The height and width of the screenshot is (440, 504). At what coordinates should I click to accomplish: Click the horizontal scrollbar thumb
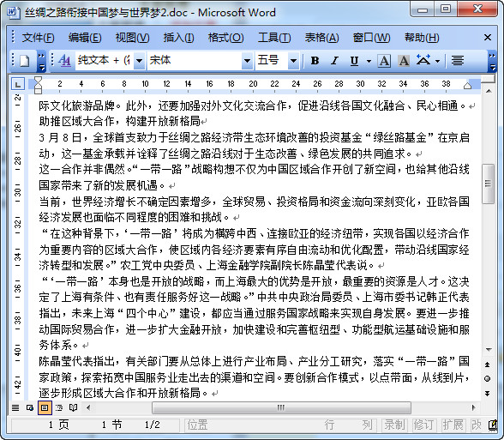tap(281, 408)
